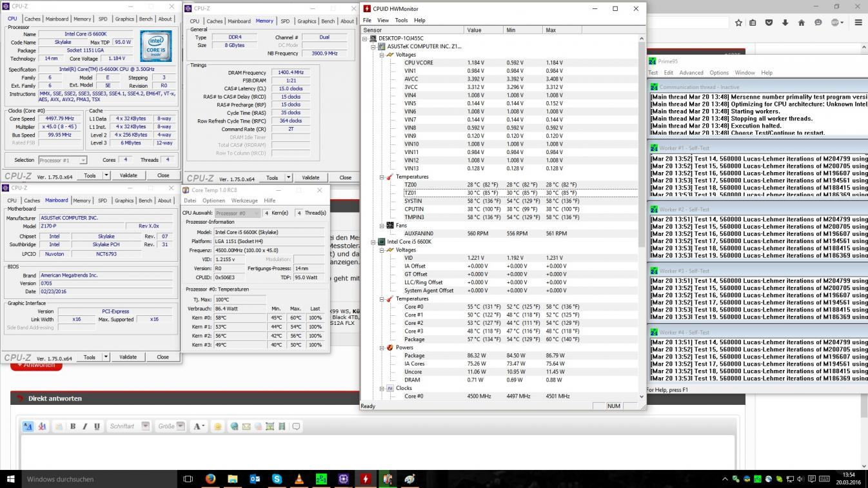Toggle bold formatting in reply editor

point(73,426)
